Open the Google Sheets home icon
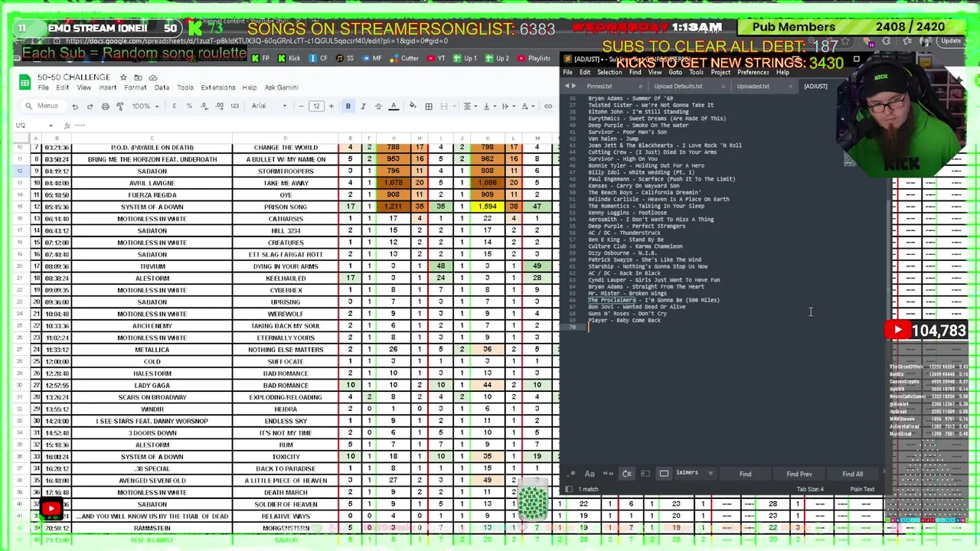The image size is (980, 551). (24, 83)
